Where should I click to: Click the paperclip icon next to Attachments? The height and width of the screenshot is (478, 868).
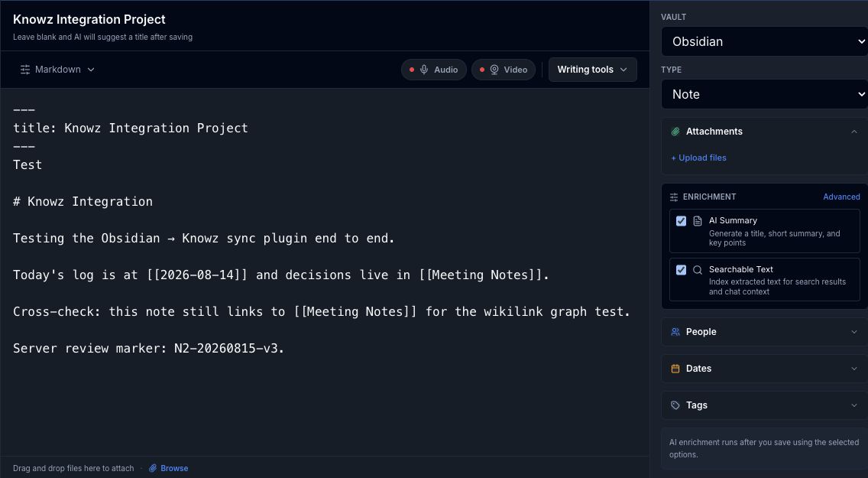pos(675,132)
